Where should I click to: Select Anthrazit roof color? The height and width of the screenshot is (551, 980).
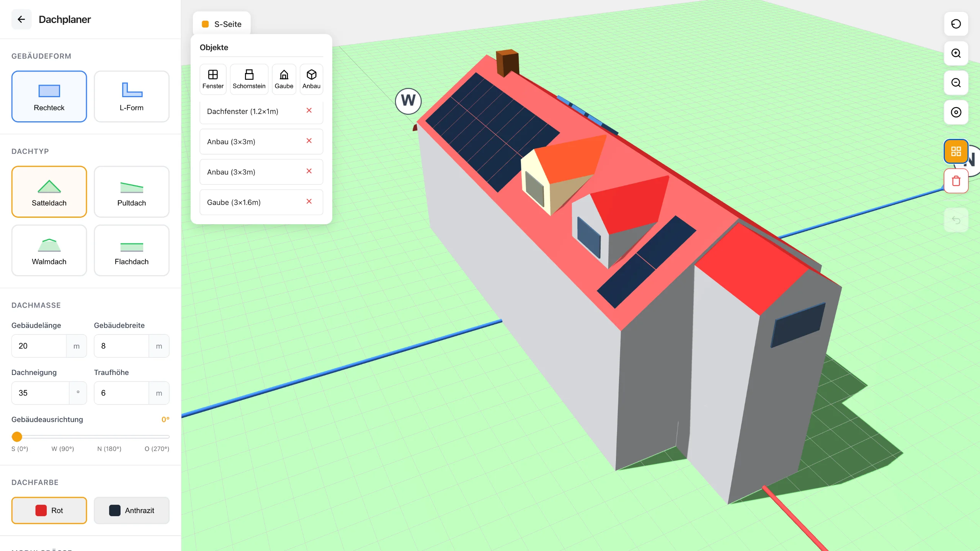click(132, 510)
